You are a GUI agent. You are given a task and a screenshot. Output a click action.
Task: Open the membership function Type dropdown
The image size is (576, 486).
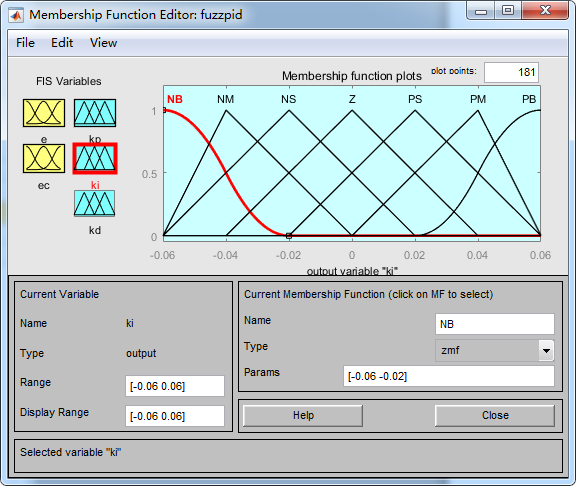point(494,350)
